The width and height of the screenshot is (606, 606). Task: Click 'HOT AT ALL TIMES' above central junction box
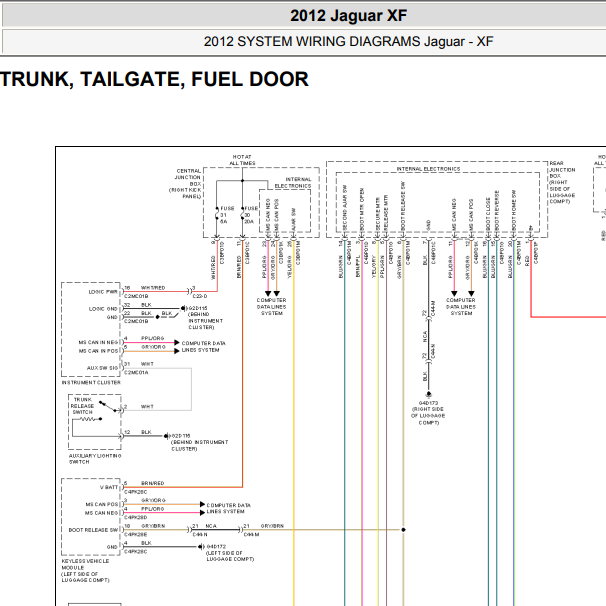pos(242,160)
